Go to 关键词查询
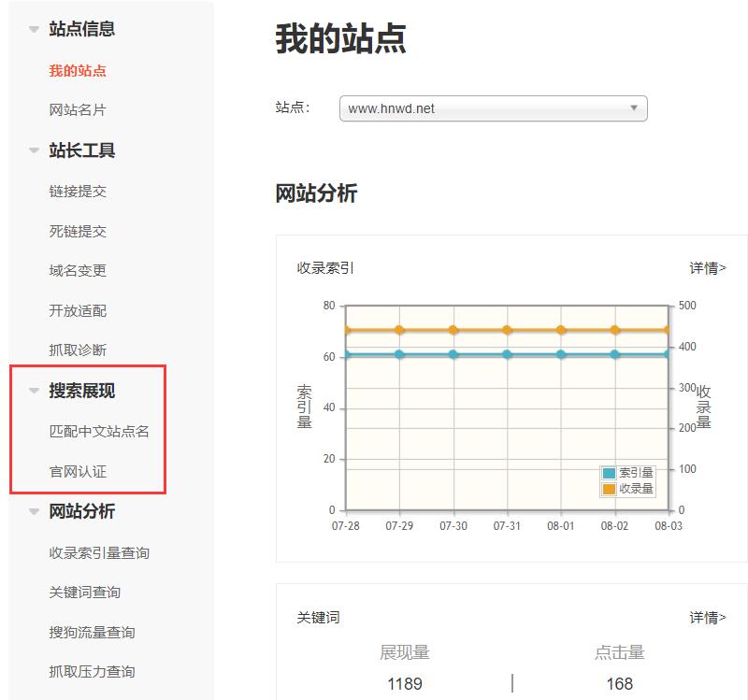 pyautogui.click(x=84, y=592)
